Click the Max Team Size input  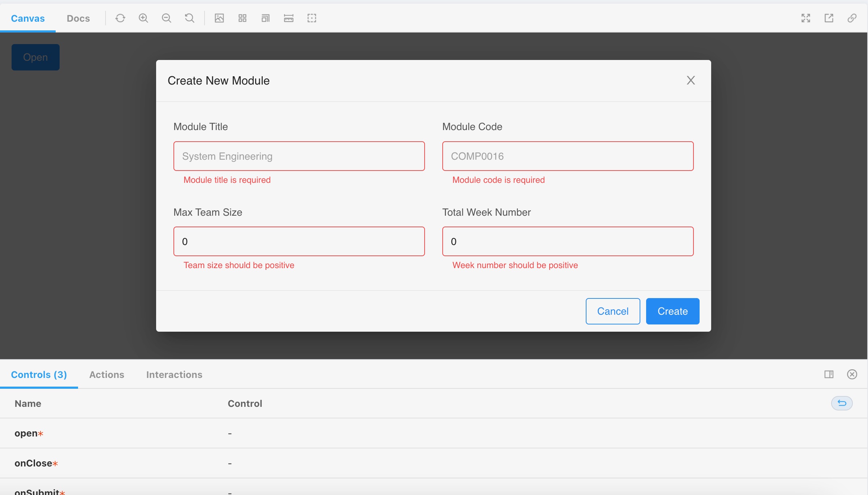point(299,241)
